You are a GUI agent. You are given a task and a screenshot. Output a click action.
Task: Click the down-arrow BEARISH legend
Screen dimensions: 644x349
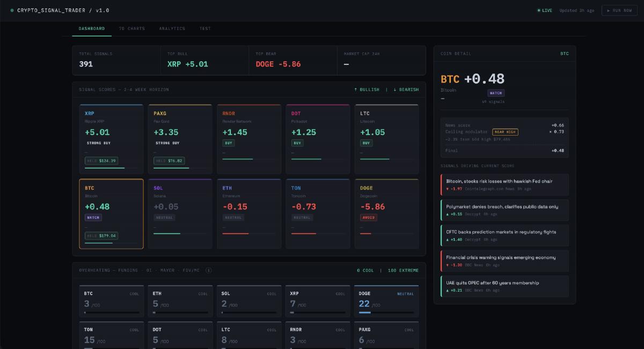click(406, 90)
